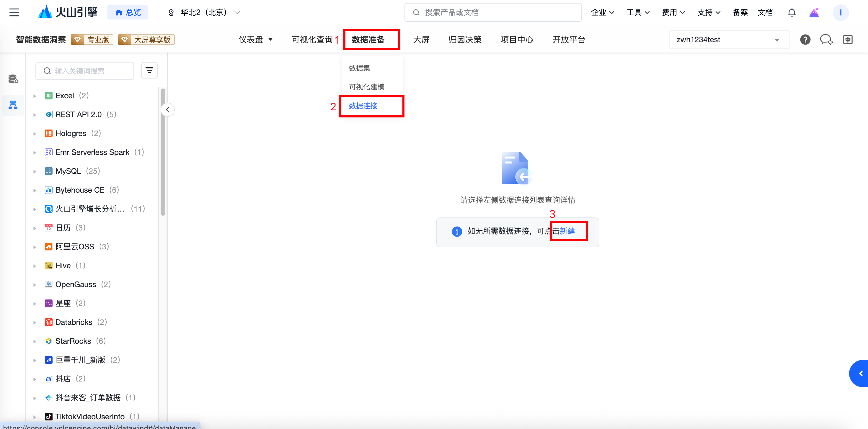This screenshot has height=429, width=868.
Task: Select the dataset database icon in left sidebar
Action: point(13,79)
